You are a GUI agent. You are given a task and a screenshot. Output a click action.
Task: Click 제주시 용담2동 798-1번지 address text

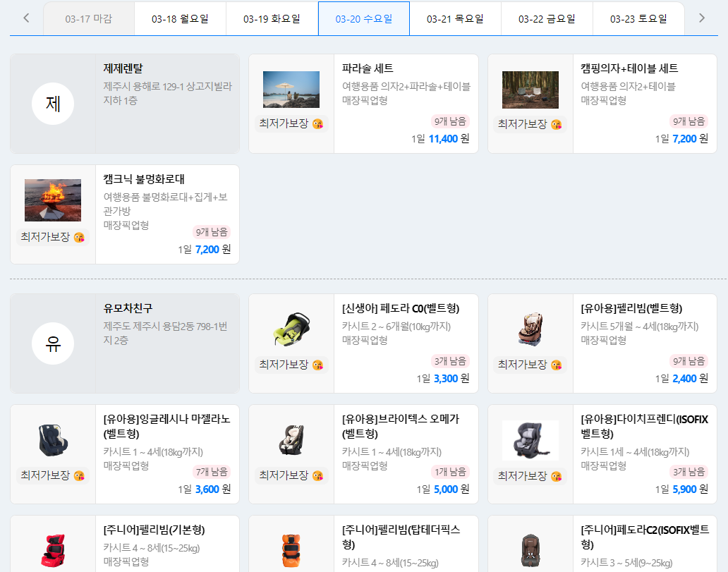point(165,334)
